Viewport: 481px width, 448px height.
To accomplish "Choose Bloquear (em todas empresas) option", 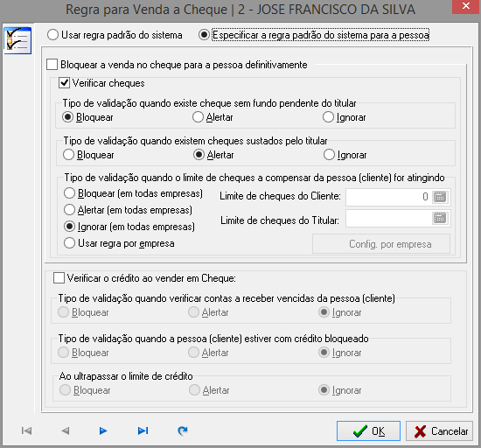I will 69,193.
